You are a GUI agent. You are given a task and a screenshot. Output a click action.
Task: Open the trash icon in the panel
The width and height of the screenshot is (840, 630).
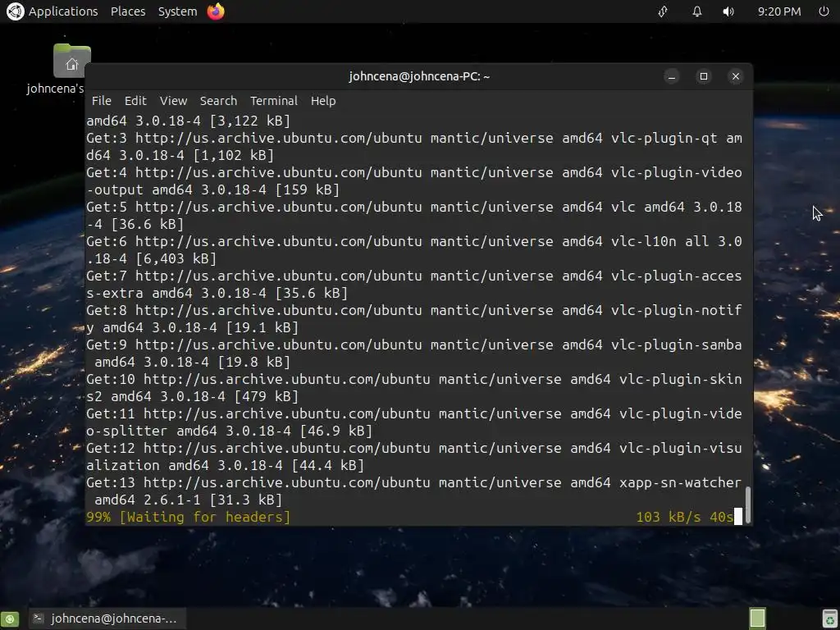(830, 619)
